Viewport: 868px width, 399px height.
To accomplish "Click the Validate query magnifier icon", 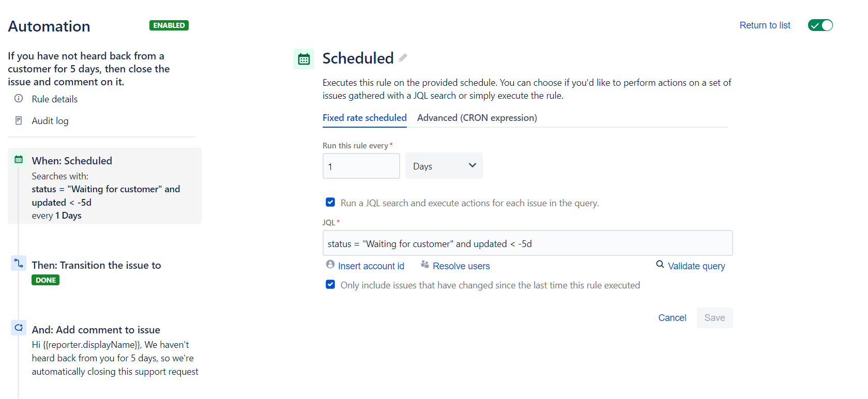I will coord(660,264).
